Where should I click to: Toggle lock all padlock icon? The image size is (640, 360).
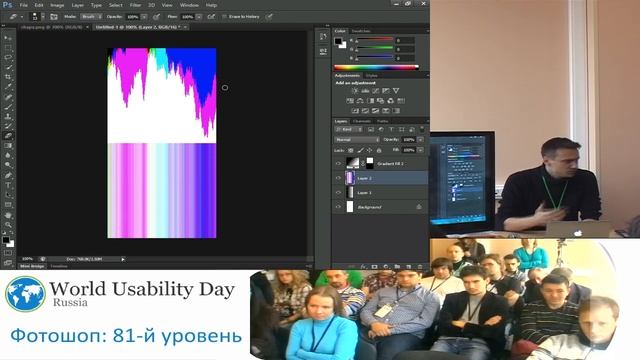[x=379, y=150]
